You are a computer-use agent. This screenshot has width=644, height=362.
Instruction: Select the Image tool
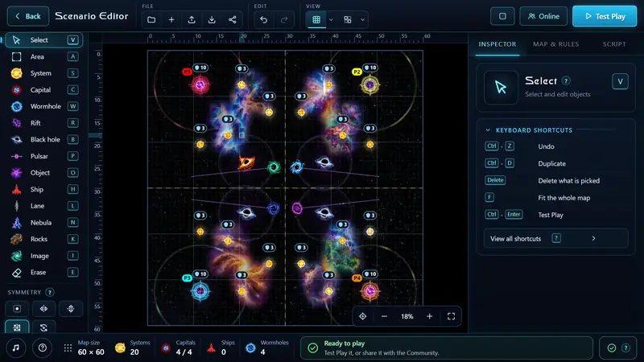[44, 256]
